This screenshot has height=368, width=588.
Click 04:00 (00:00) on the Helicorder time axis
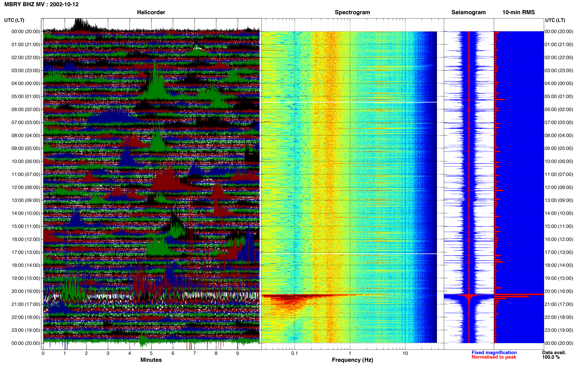pos(26,83)
